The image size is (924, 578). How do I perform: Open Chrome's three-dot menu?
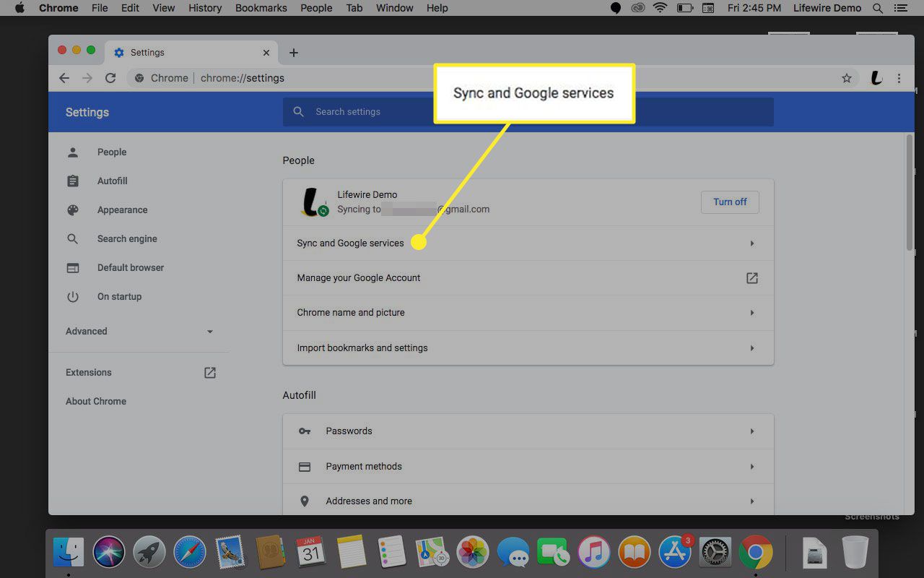(x=899, y=78)
